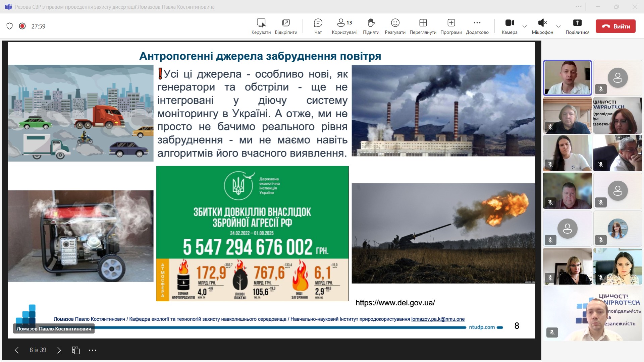Open Програми apps panel
The width and height of the screenshot is (644, 362).
[451, 26]
